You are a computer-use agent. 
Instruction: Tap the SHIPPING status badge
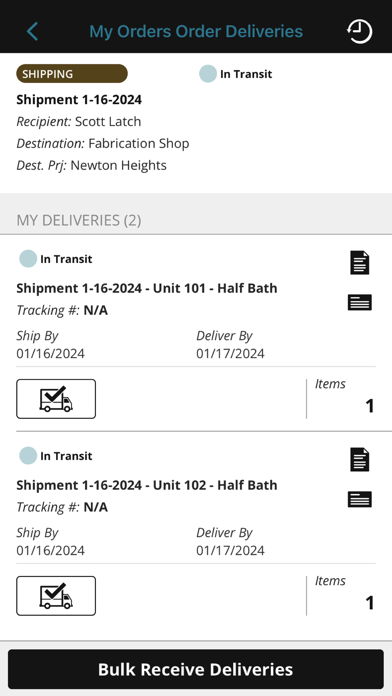coord(72,74)
